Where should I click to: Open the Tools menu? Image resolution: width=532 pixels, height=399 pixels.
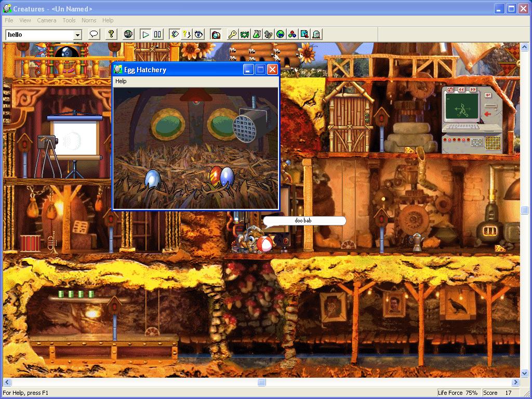click(x=69, y=20)
